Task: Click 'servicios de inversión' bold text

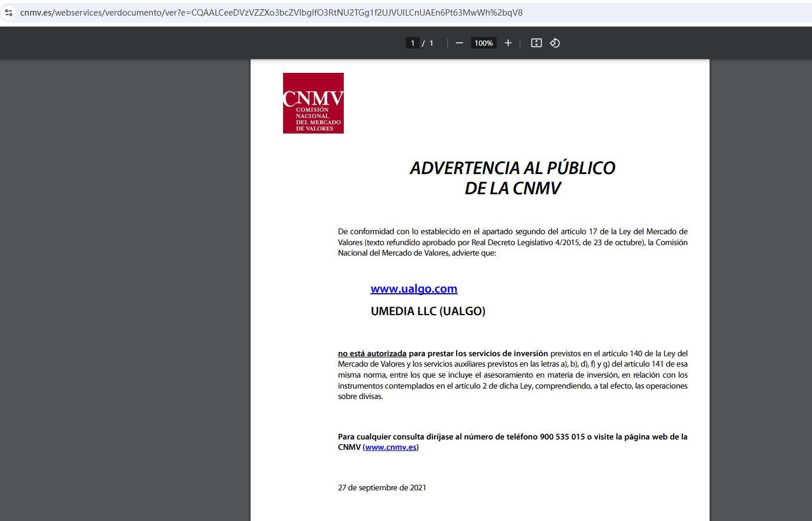Action: tap(508, 353)
